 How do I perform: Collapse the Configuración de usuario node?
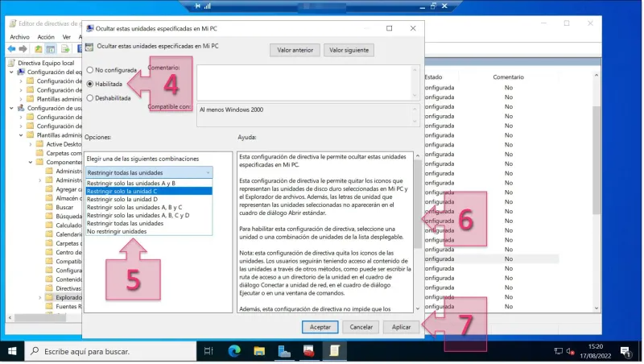coord(11,108)
